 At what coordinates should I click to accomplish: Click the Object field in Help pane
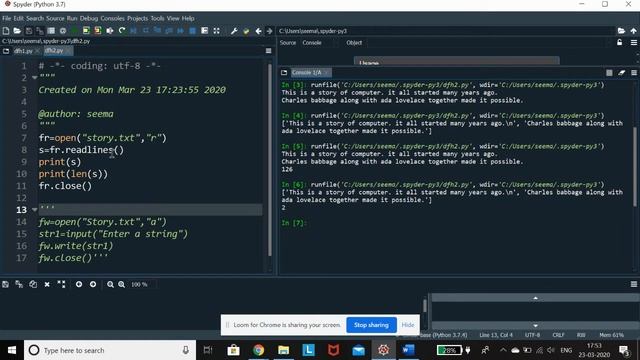click(x=486, y=42)
